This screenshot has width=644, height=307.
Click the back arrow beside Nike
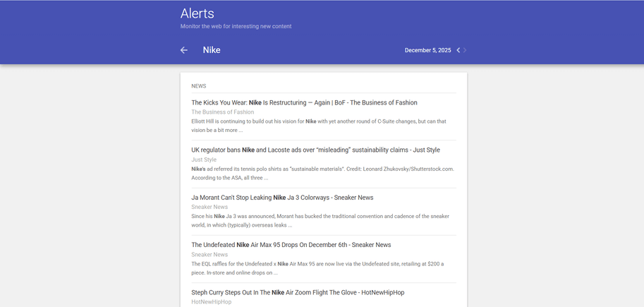click(x=184, y=50)
